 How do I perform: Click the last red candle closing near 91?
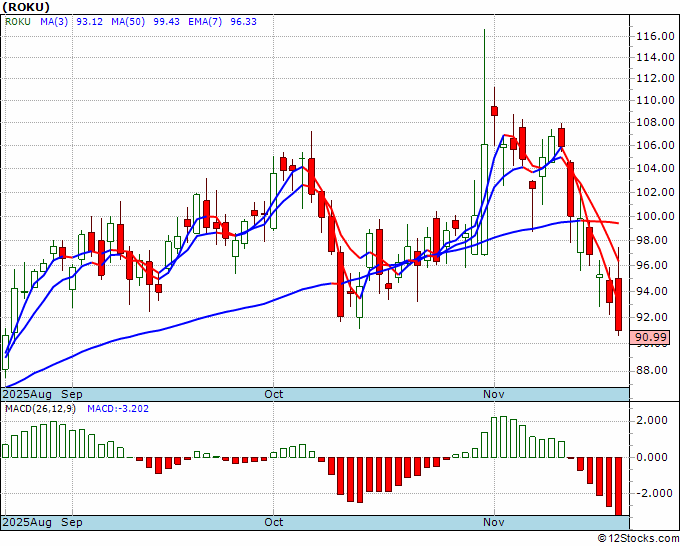point(618,304)
